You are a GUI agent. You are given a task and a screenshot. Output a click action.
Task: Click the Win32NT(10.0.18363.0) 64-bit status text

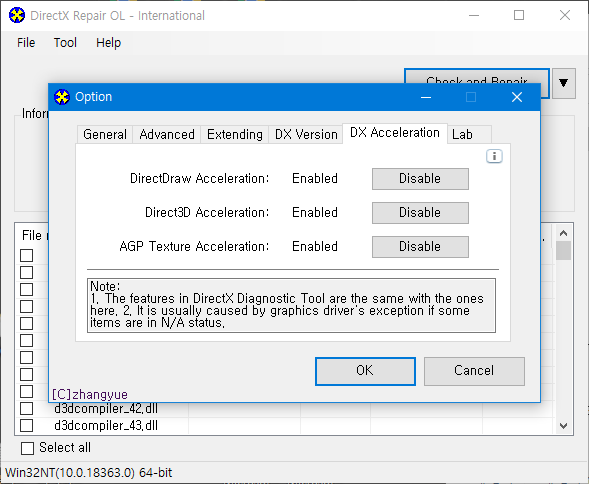pyautogui.click(x=89, y=472)
